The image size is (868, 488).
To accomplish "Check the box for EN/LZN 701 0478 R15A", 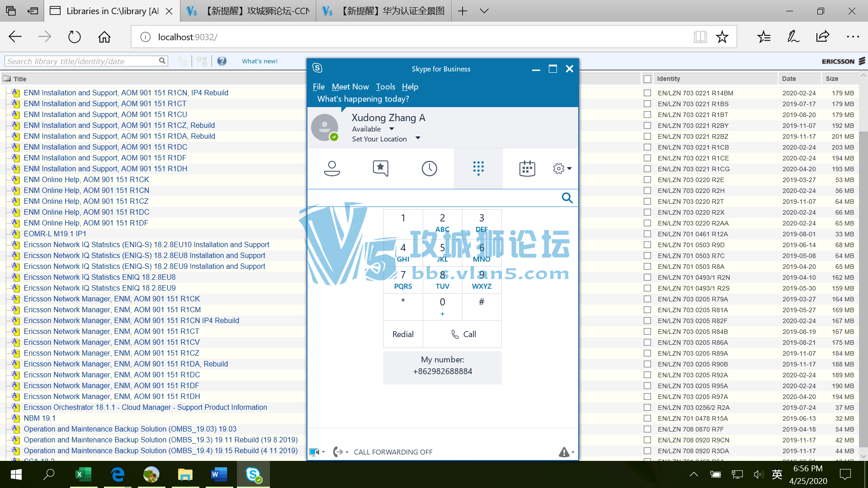I will pyautogui.click(x=647, y=418).
